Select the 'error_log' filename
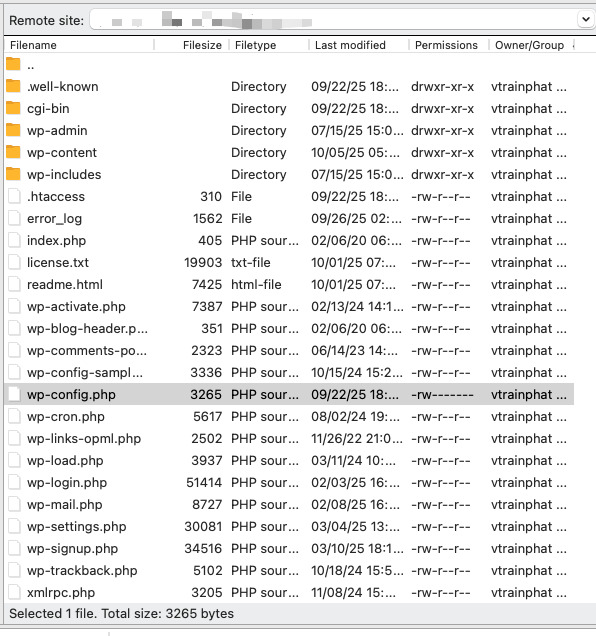This screenshot has height=636, width=596. click(54, 219)
